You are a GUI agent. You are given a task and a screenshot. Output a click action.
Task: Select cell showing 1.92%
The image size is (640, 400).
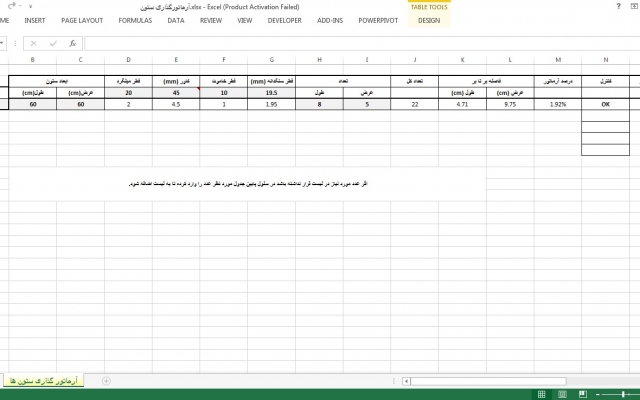(x=558, y=104)
